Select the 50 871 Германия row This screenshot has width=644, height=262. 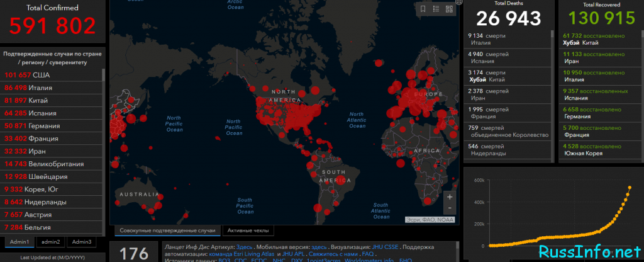point(52,126)
